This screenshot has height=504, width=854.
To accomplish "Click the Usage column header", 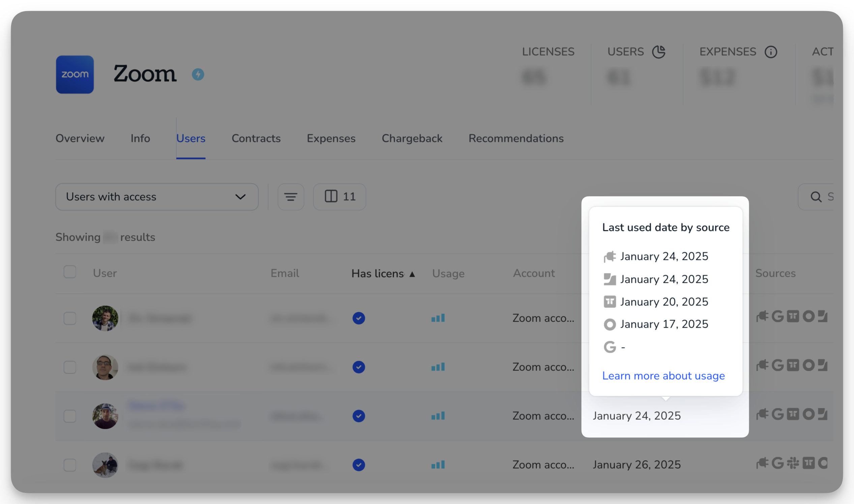I will (448, 273).
